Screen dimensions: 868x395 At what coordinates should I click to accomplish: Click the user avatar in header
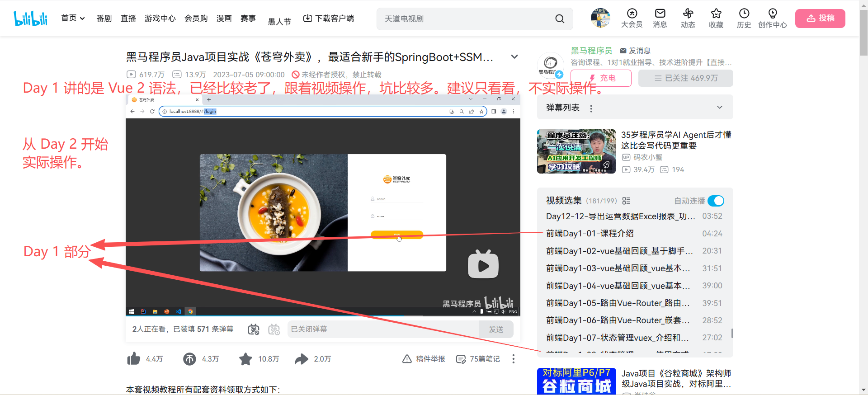(x=600, y=18)
